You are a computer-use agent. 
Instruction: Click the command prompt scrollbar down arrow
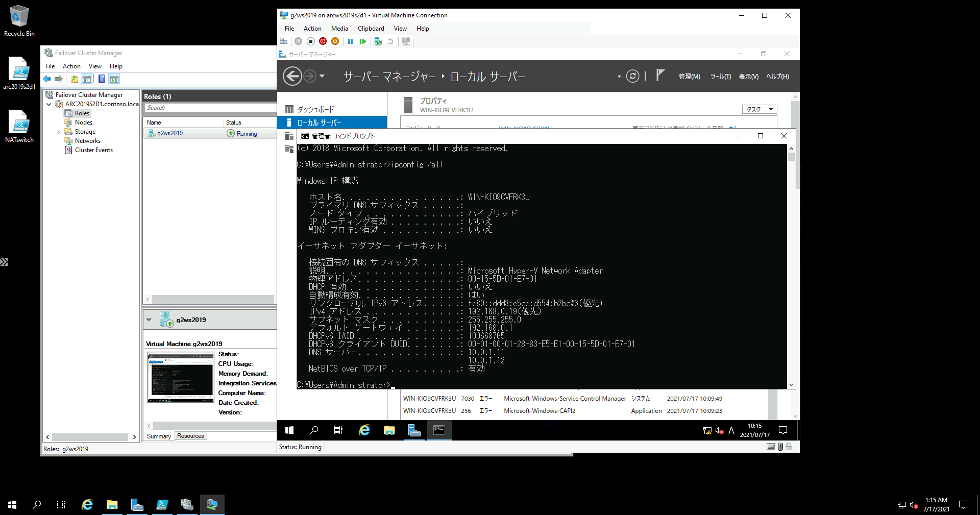[x=792, y=385]
